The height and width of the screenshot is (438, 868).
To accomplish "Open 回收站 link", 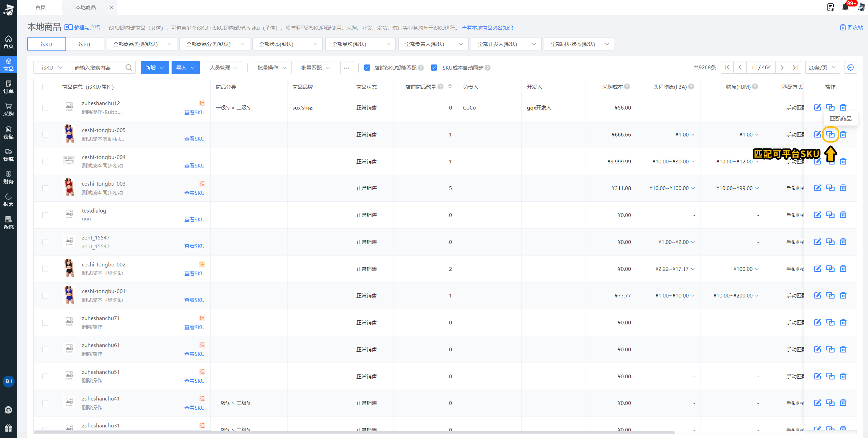I will 851,27.
